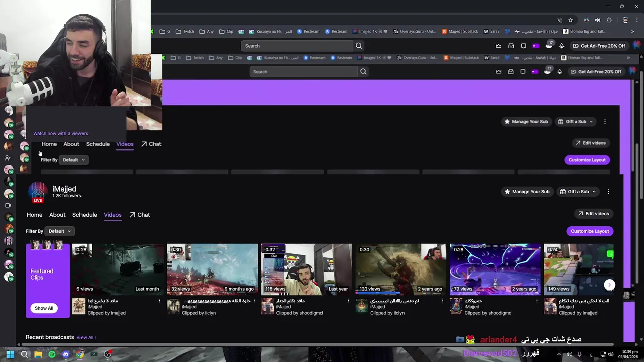
Task: Open whispers chat-bubble icon in main Twitch bar
Action: [x=523, y=46]
